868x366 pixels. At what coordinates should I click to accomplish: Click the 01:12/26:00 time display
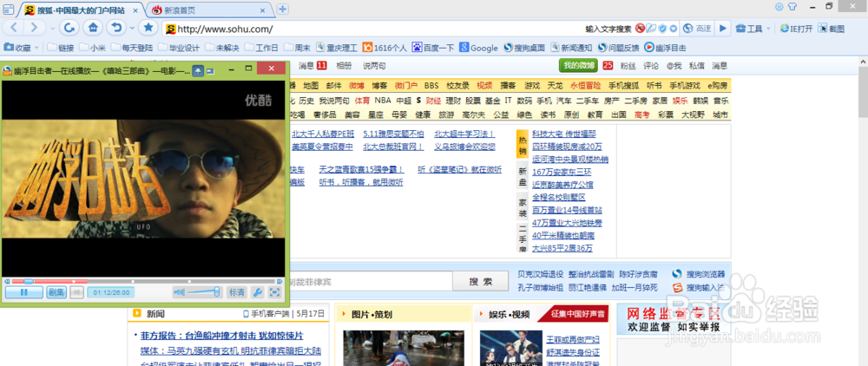pos(111,292)
